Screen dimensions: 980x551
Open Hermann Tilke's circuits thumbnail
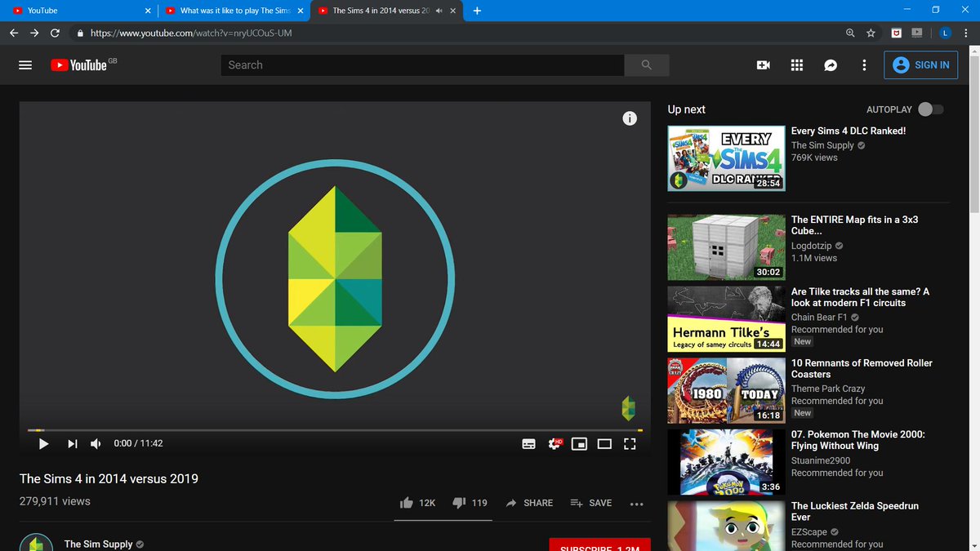tap(726, 318)
